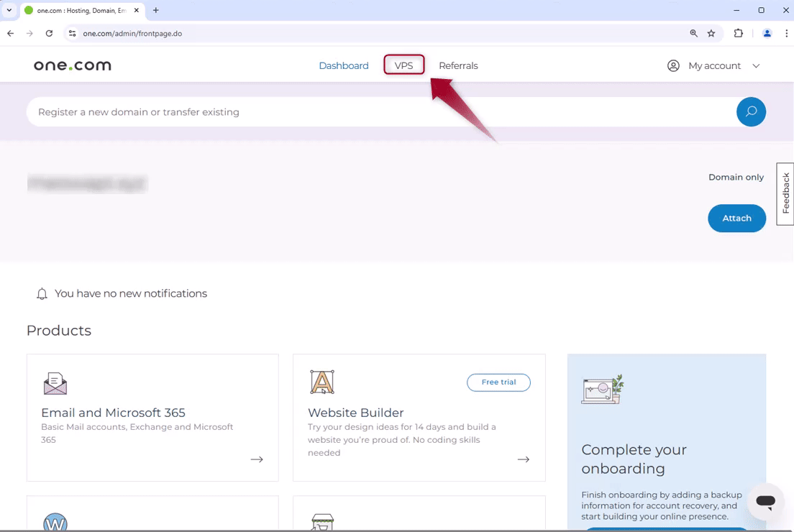This screenshot has width=794, height=532.
Task: Click the Website Builder letter A icon
Action: point(322,382)
